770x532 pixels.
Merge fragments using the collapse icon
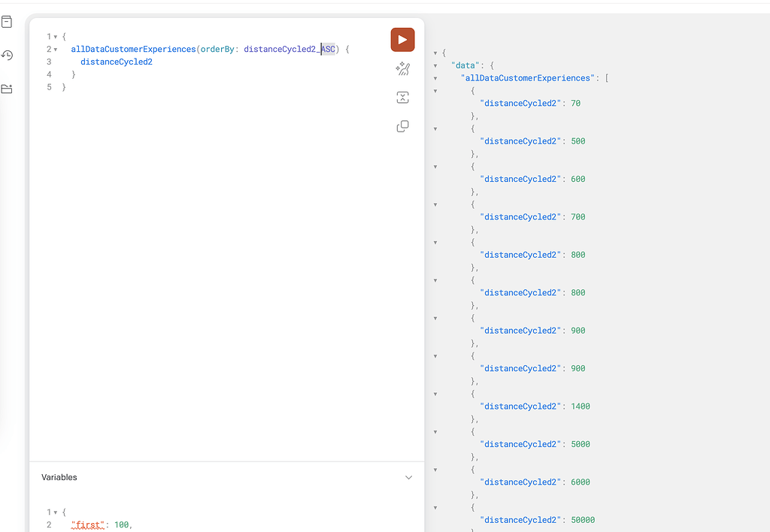(x=402, y=97)
